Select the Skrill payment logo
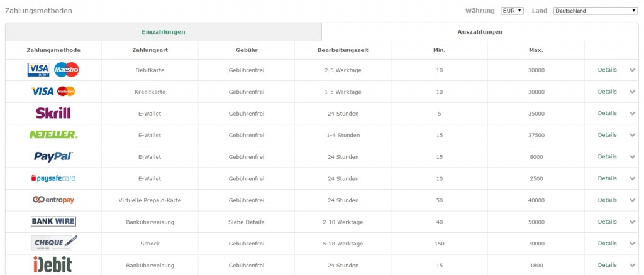The image size is (644, 275). (53, 113)
